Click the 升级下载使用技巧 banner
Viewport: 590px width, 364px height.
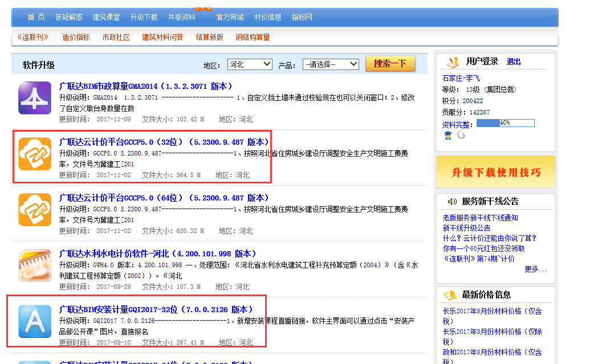(496, 172)
